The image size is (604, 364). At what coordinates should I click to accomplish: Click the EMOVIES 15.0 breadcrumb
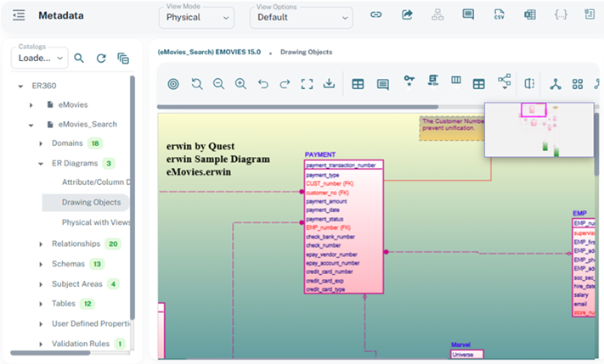click(209, 52)
